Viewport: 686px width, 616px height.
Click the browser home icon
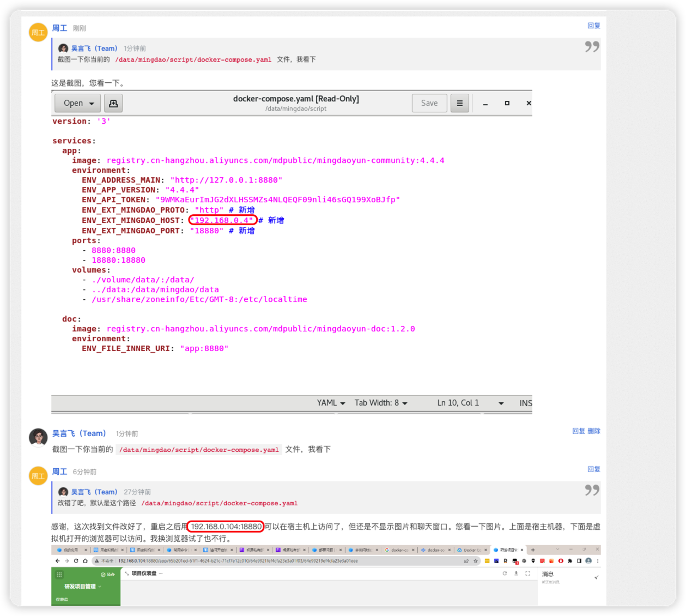tap(85, 561)
